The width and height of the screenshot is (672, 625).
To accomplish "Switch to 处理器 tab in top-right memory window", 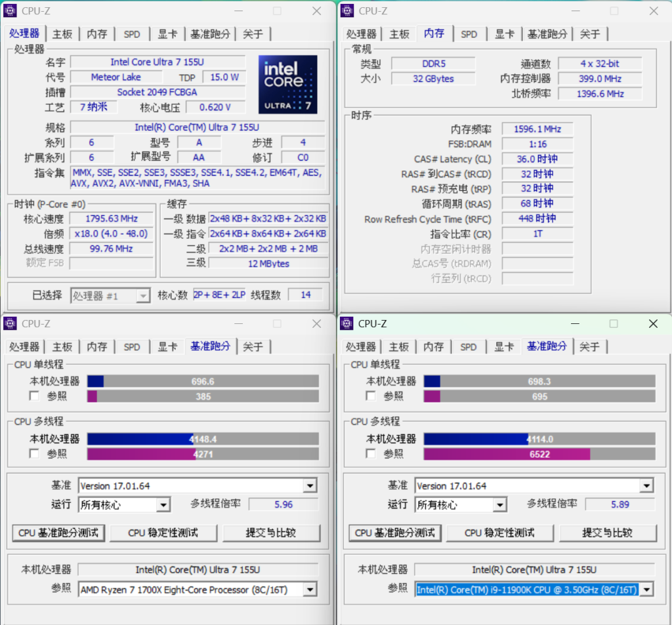I will (362, 34).
